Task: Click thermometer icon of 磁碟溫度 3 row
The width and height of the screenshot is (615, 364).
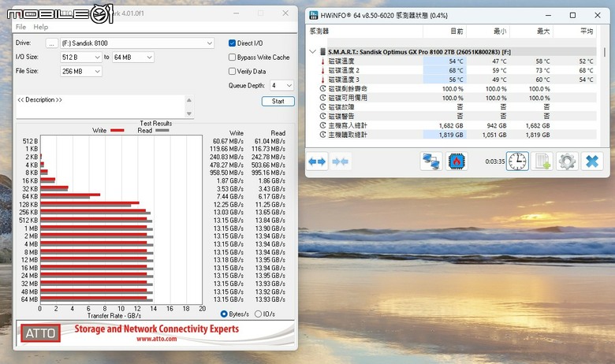Action: [x=322, y=80]
